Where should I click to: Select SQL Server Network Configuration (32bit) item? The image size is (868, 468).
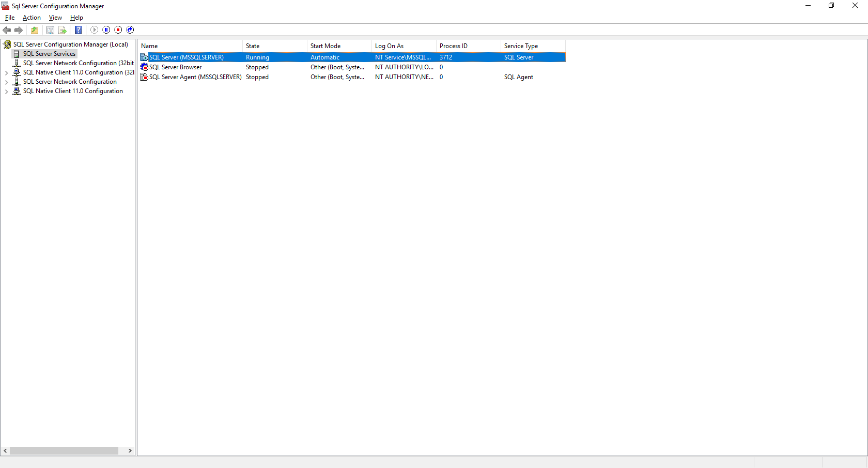(78, 63)
